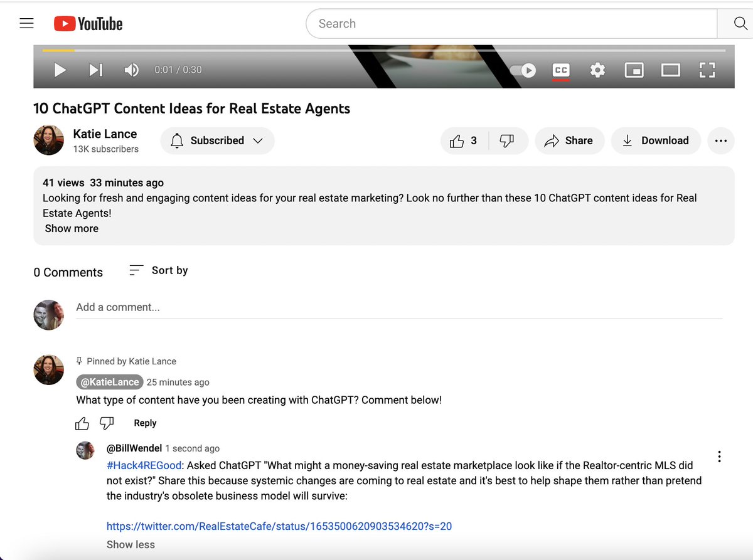Like Katie Lance's pinned comment
753x560 pixels.
click(x=82, y=423)
